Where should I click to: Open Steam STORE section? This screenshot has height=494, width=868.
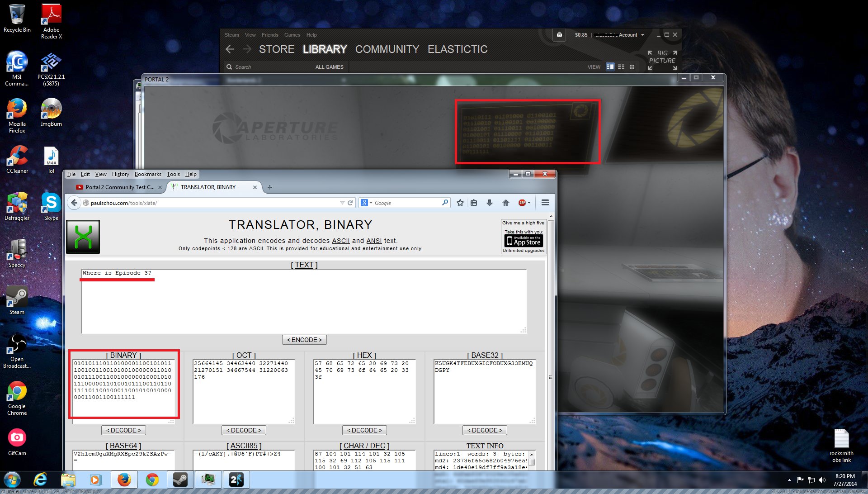click(277, 49)
